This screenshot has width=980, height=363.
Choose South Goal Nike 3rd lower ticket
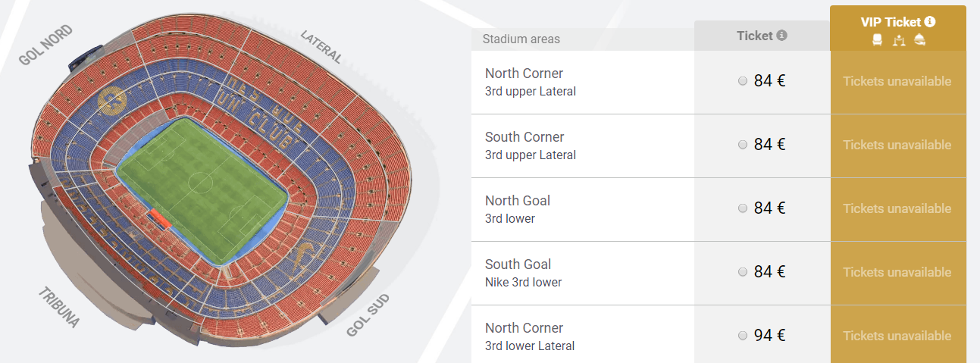point(743,272)
